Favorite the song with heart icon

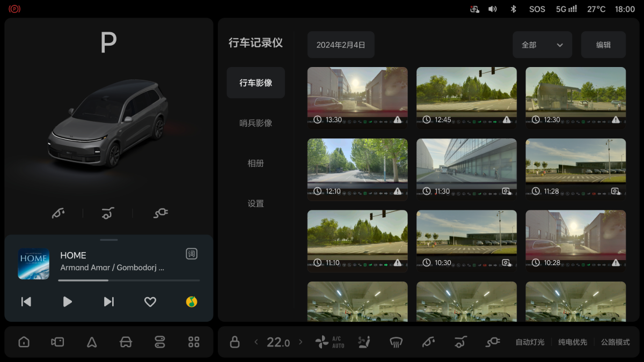[x=150, y=302]
